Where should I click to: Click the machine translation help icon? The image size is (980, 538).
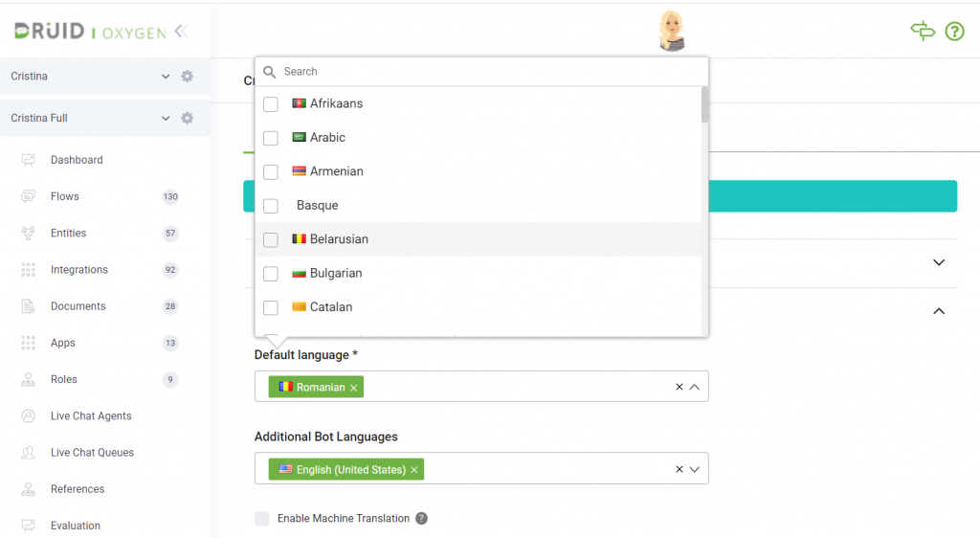pyautogui.click(x=422, y=519)
